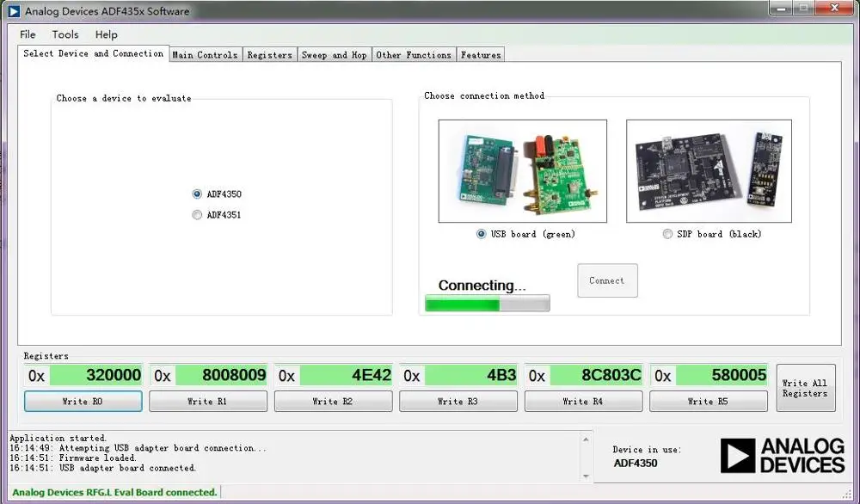Click the Write All Registers button
The height and width of the screenshot is (504, 860).
806,388
